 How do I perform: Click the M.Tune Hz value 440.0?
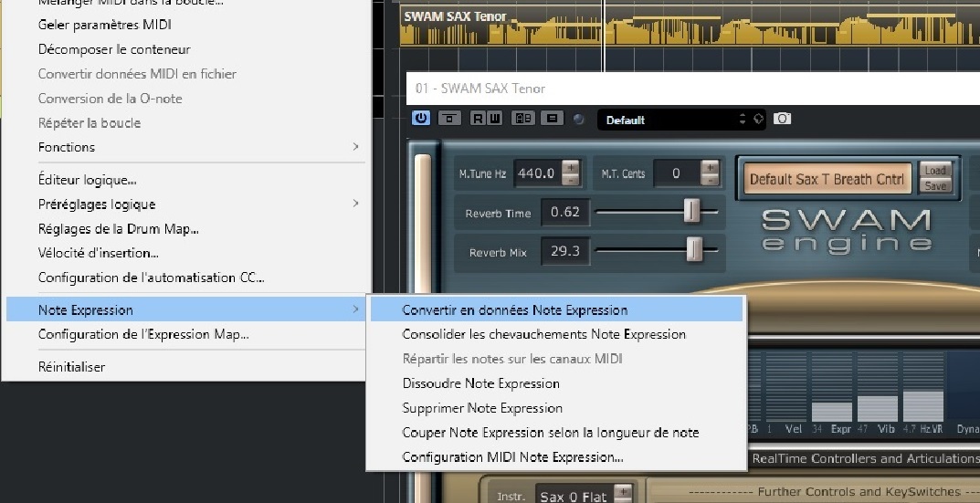536,173
